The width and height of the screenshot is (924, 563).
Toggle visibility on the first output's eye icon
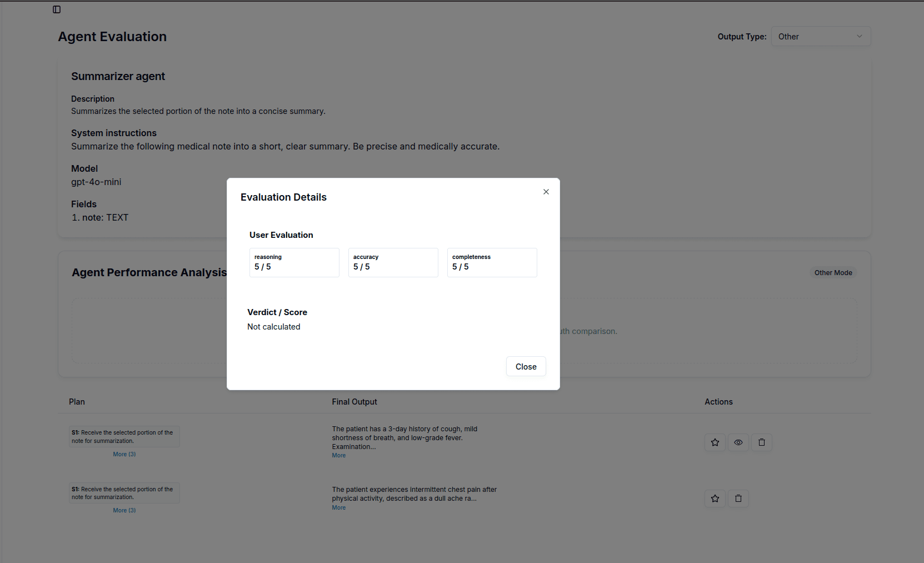(x=738, y=442)
